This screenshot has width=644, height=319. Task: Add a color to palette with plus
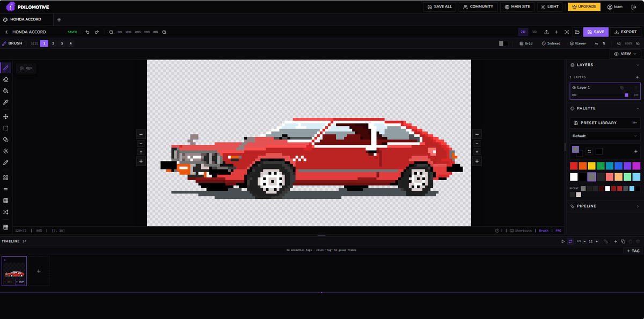click(x=636, y=151)
